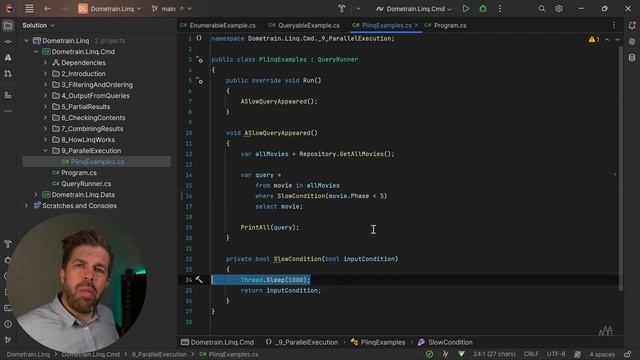Switch to the EnumerableExample.cs tab
Screen dimensions: 640x360
(x=218, y=25)
